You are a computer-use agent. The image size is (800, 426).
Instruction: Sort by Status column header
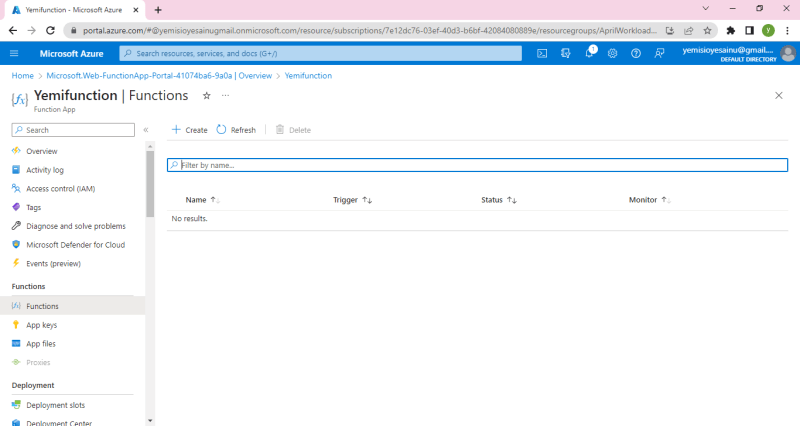pos(498,200)
